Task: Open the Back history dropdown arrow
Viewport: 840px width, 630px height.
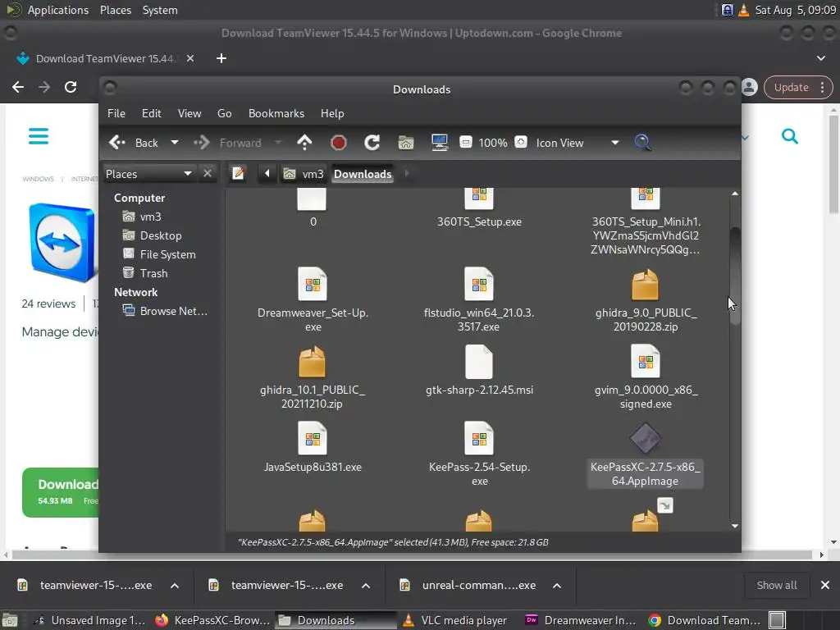Action: pos(174,143)
